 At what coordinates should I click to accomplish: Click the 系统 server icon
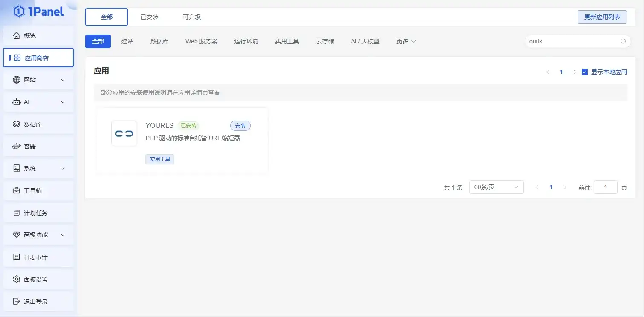17,168
